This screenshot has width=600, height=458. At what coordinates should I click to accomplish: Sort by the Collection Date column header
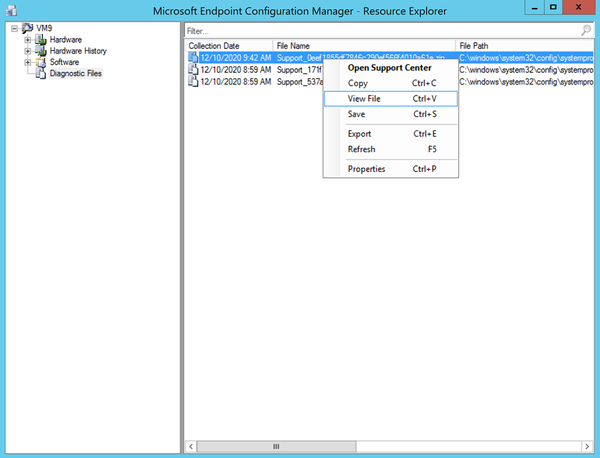coord(228,46)
